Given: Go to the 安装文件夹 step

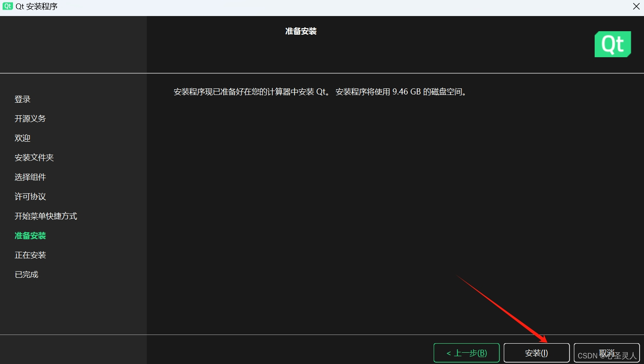Looking at the screenshot, I should pos(34,157).
